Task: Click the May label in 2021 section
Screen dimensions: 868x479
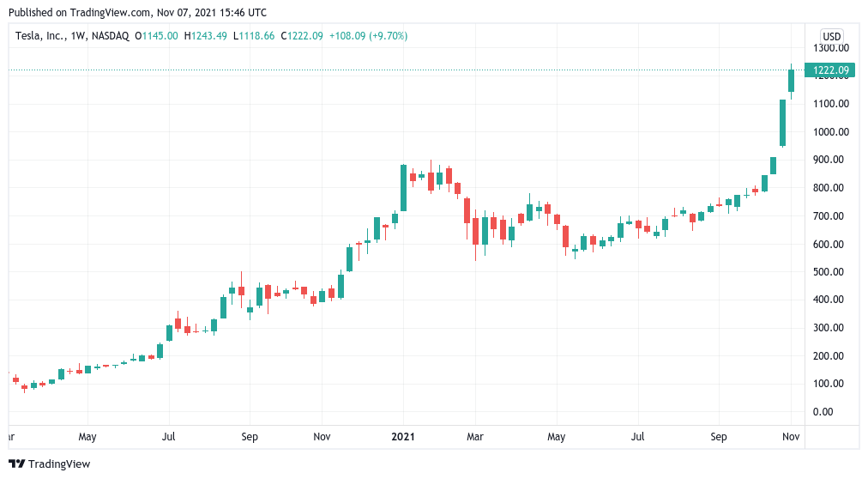Action: (556, 436)
